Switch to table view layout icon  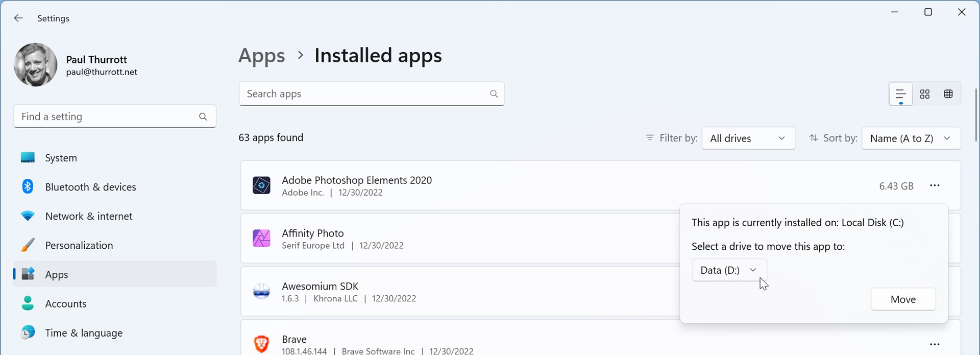(948, 94)
